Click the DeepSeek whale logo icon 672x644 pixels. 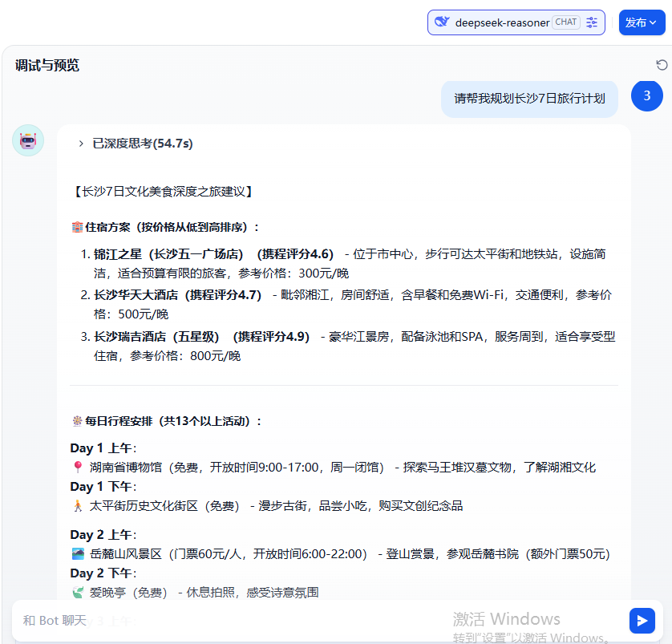pyautogui.click(x=442, y=22)
